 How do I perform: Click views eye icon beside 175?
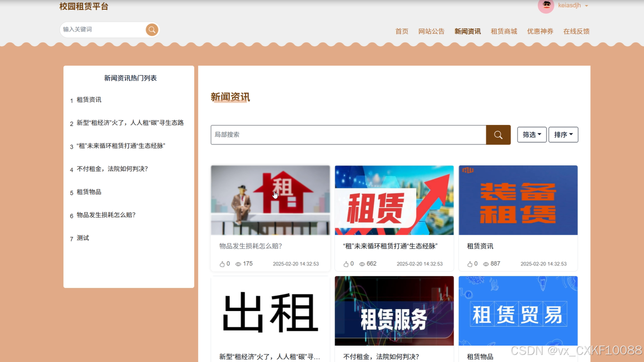coord(238,264)
